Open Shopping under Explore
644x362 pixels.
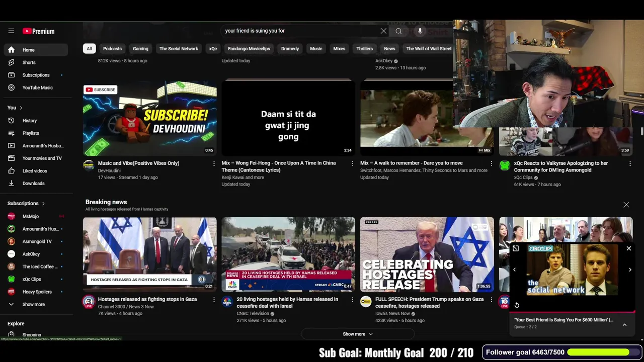(x=35, y=334)
